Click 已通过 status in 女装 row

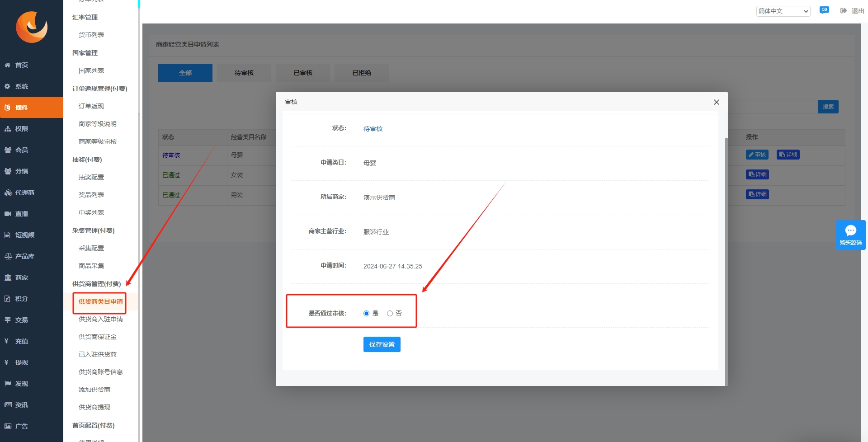click(171, 175)
